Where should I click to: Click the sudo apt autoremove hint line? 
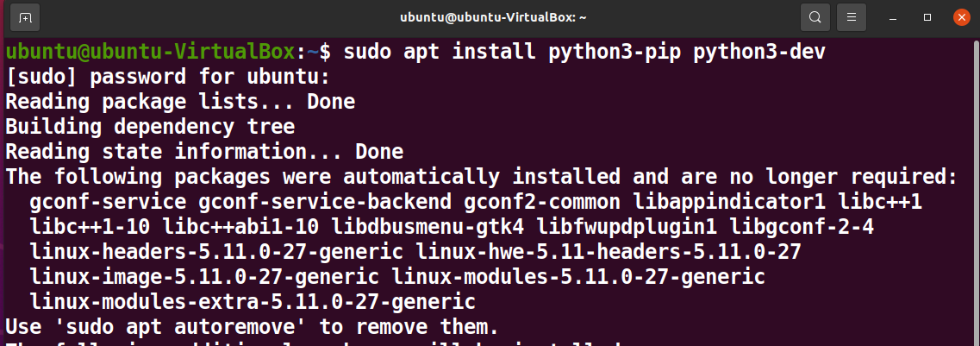click(x=253, y=327)
